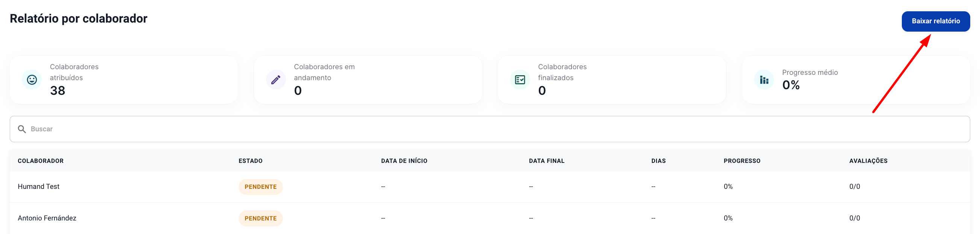Viewport: 980px width, 234px height.
Task: Click the smiley icon for Colaboradores atribuídos
Action: coord(32,80)
